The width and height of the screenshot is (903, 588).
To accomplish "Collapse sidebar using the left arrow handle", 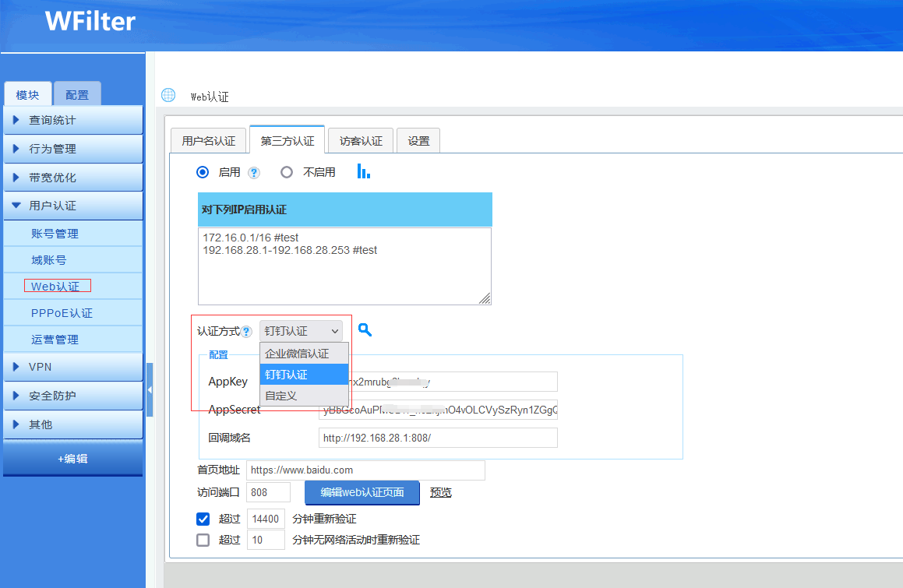I will (150, 389).
